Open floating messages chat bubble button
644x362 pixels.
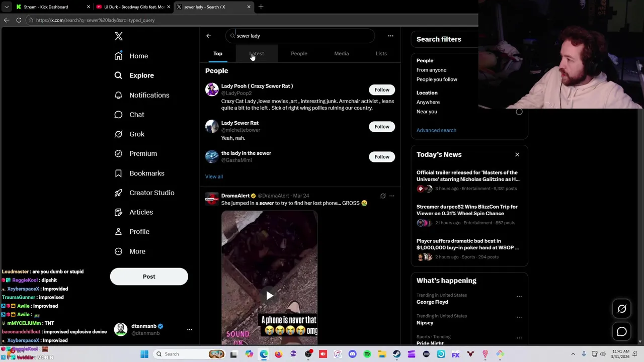tap(622, 331)
